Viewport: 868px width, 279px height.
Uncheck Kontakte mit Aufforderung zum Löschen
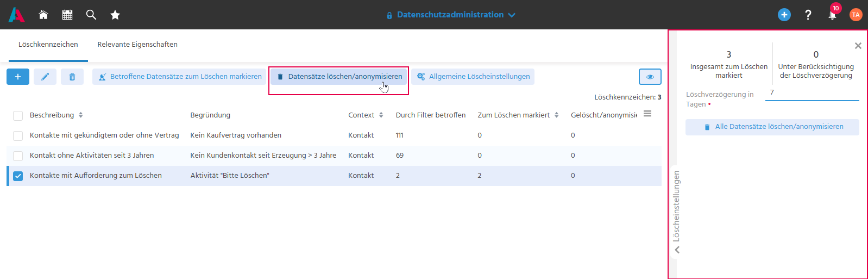click(18, 176)
